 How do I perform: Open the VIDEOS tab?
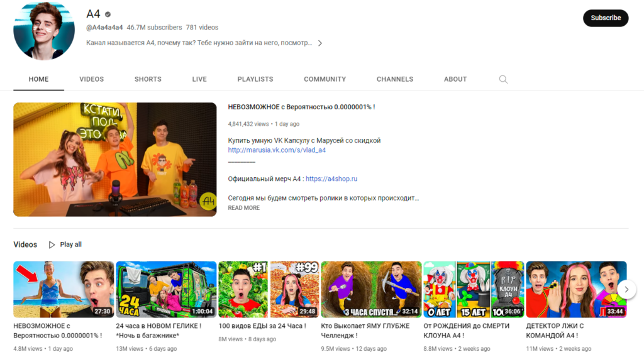click(92, 79)
